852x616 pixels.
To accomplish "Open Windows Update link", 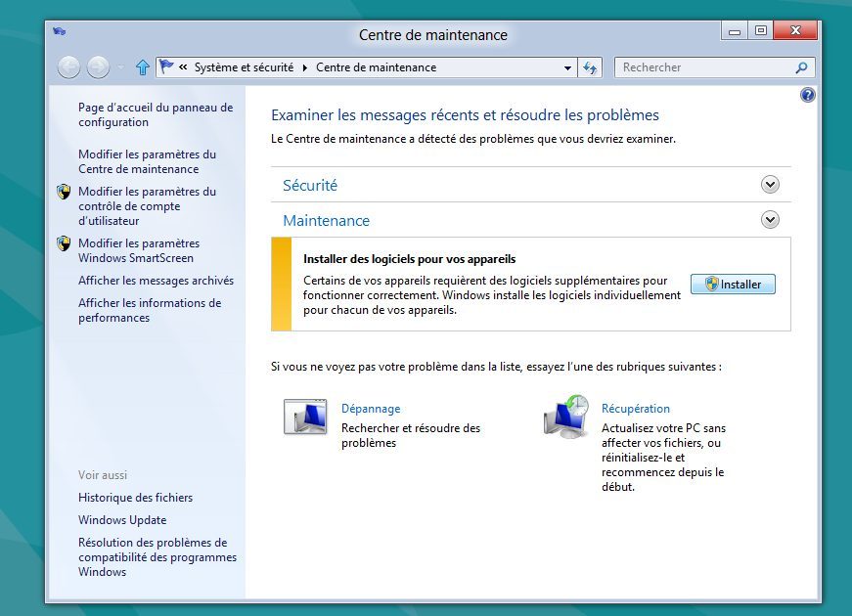I will [x=122, y=520].
